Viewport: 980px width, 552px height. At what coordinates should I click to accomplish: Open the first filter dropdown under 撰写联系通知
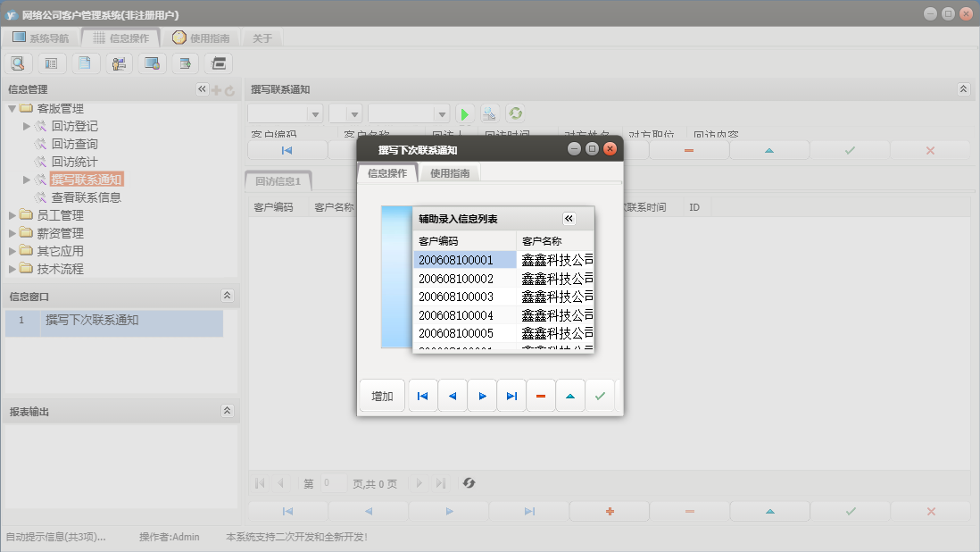[x=314, y=114]
